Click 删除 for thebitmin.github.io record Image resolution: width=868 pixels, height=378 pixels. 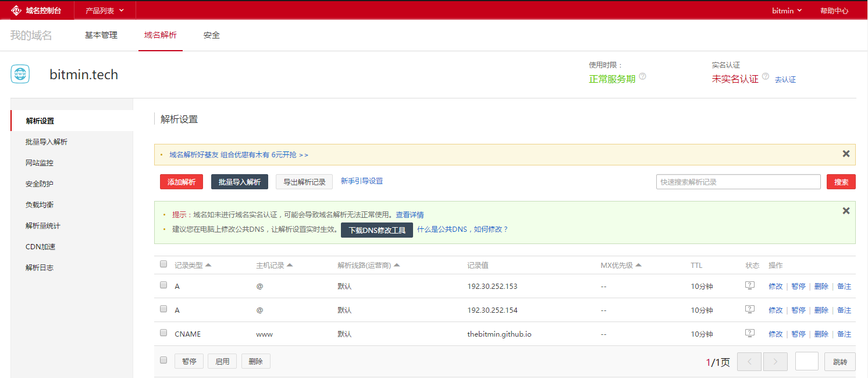(x=821, y=334)
